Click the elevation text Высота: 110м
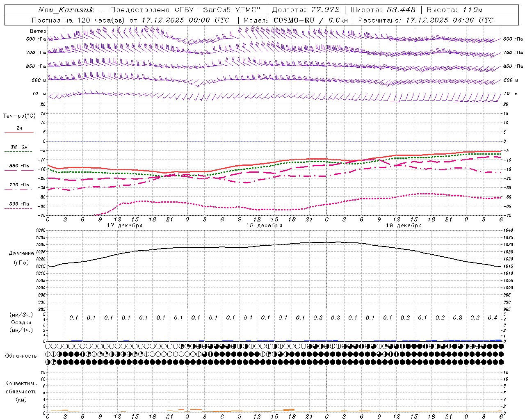Screen dimensions: 525x420 click(x=454, y=10)
